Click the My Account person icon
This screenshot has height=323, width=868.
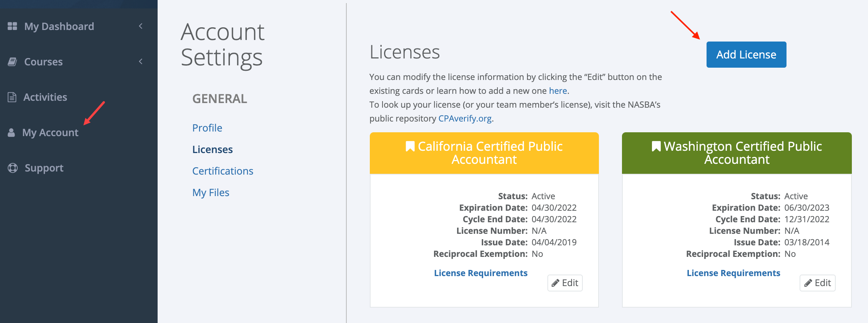pos(12,133)
